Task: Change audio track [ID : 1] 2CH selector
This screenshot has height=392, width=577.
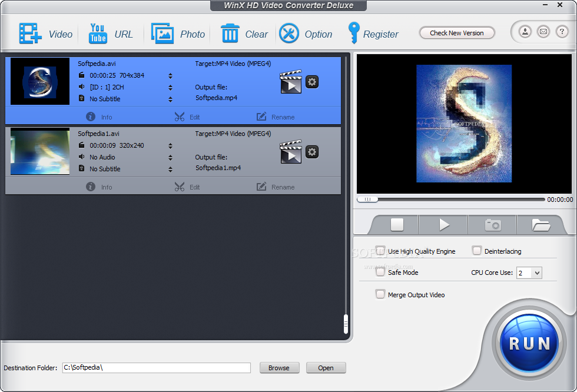Action: 170,88
